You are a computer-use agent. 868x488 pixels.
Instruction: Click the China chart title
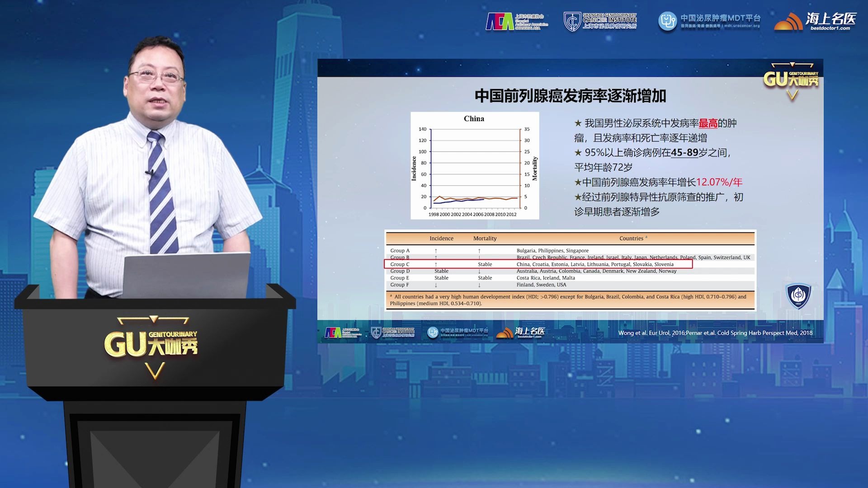pos(474,118)
